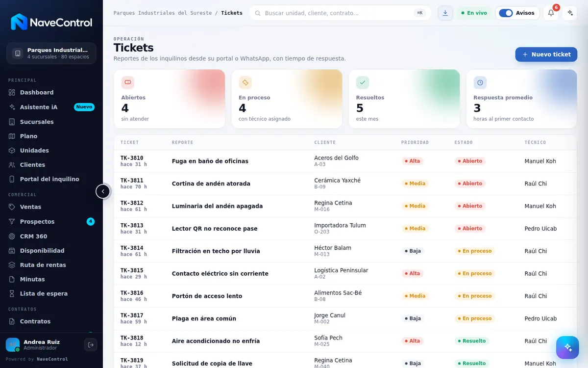Click the Alta priority badge for TK-3810
Image resolution: width=588 pixels, height=368 pixels.
coord(412,161)
